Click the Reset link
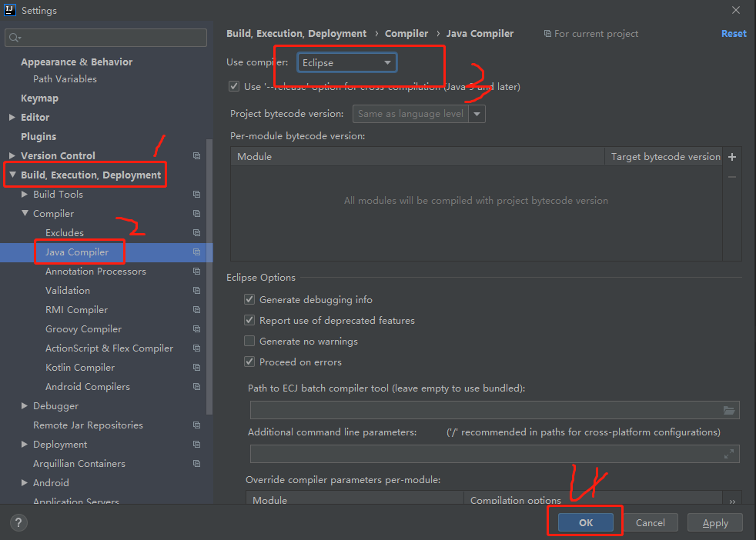Image resolution: width=756 pixels, height=540 pixels. pyautogui.click(x=733, y=34)
